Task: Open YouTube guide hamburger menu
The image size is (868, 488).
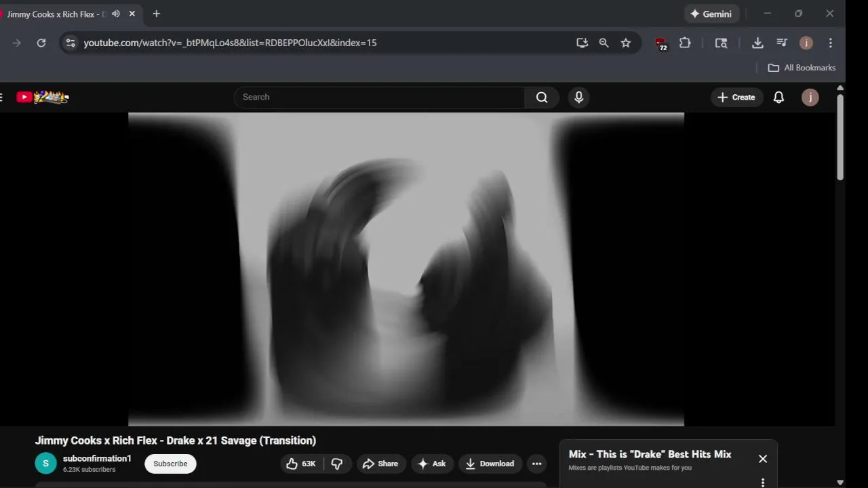Action: click(1, 97)
